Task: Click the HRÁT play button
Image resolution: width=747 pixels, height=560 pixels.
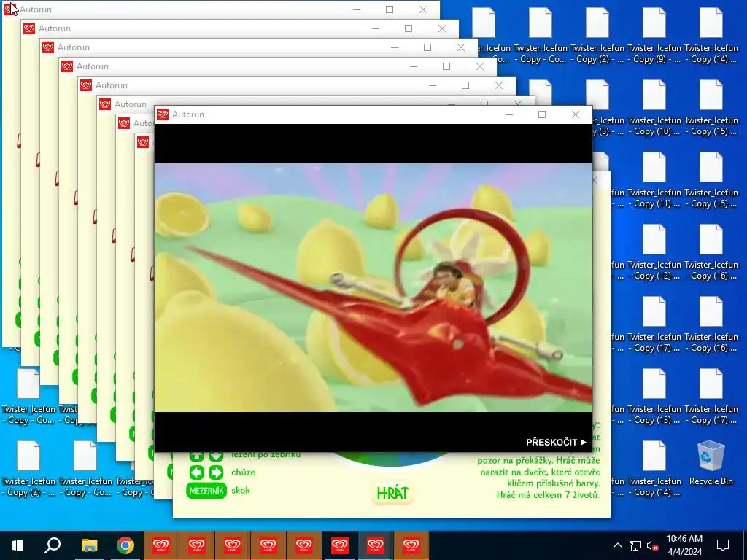Action: tap(392, 493)
